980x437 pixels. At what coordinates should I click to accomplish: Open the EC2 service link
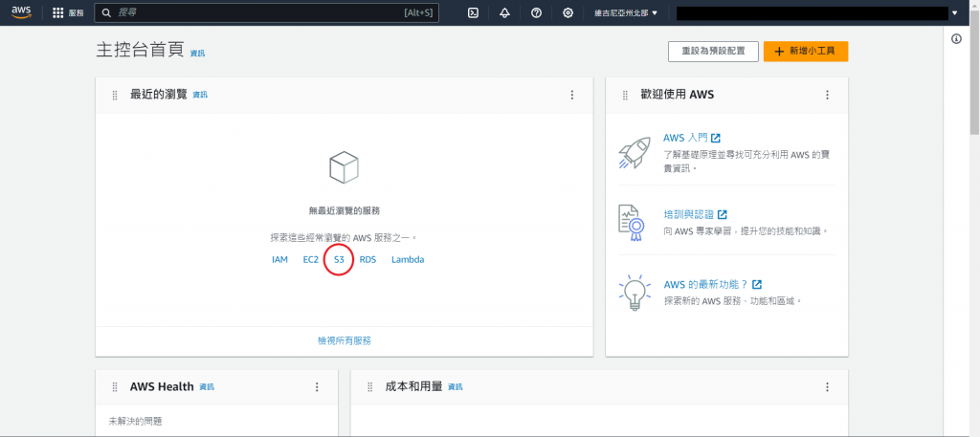click(x=311, y=260)
